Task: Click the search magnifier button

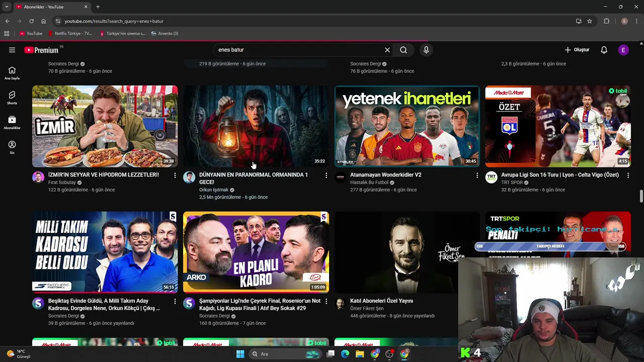Action: point(404,50)
